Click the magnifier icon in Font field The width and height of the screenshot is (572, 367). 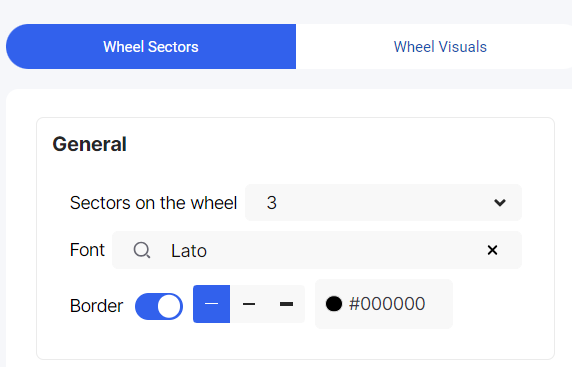pos(142,250)
